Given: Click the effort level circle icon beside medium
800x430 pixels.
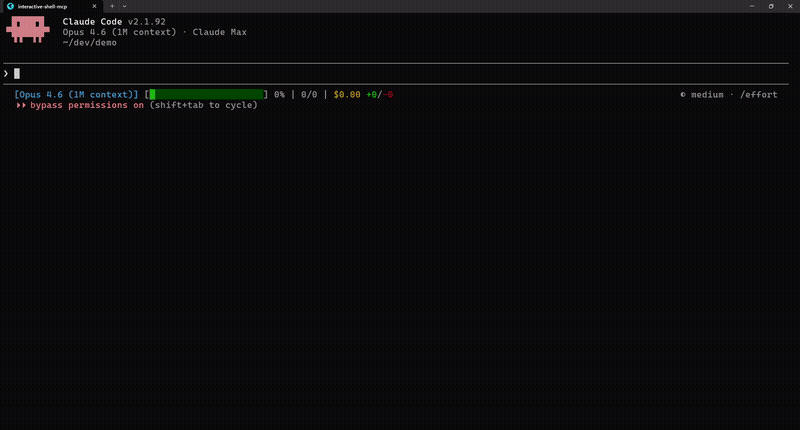Looking at the screenshot, I should (x=683, y=95).
